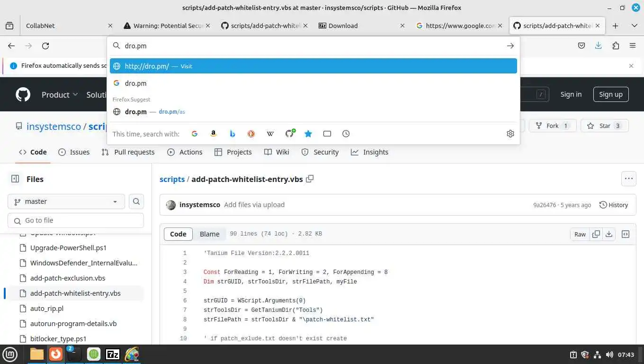This screenshot has width=644, height=364.
Task: Open the Projects repository tab
Action: (x=233, y=152)
